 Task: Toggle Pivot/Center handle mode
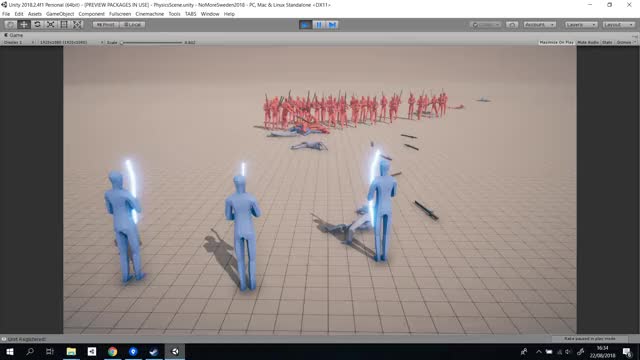coord(106,24)
